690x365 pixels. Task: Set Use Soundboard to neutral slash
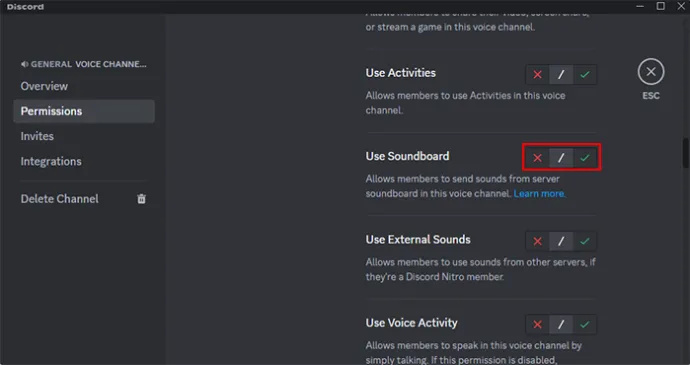pos(561,158)
